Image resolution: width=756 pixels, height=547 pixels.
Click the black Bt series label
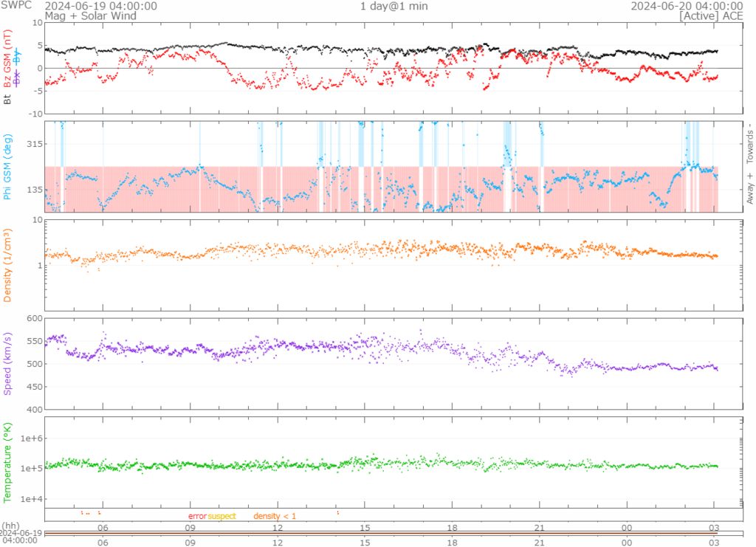[x=8, y=97]
